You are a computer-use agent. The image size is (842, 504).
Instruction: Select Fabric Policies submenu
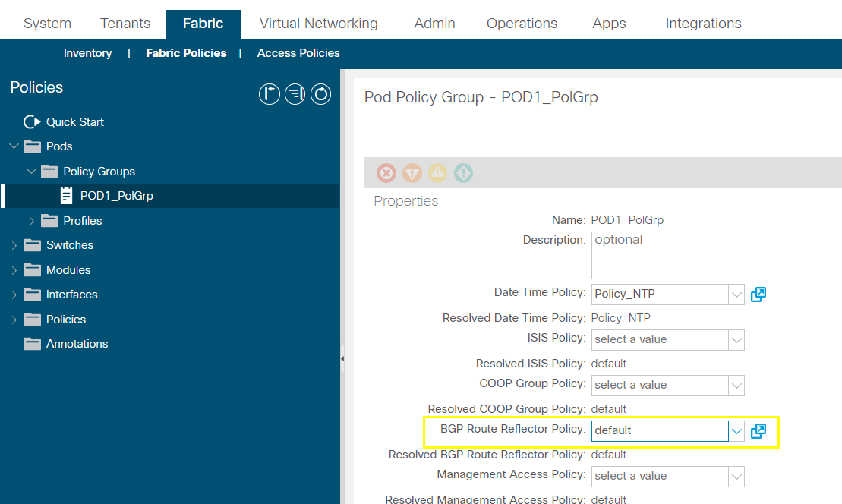coord(186,53)
